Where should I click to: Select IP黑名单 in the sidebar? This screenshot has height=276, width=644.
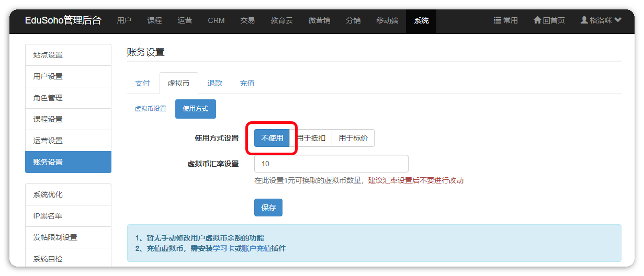pyautogui.click(x=68, y=216)
